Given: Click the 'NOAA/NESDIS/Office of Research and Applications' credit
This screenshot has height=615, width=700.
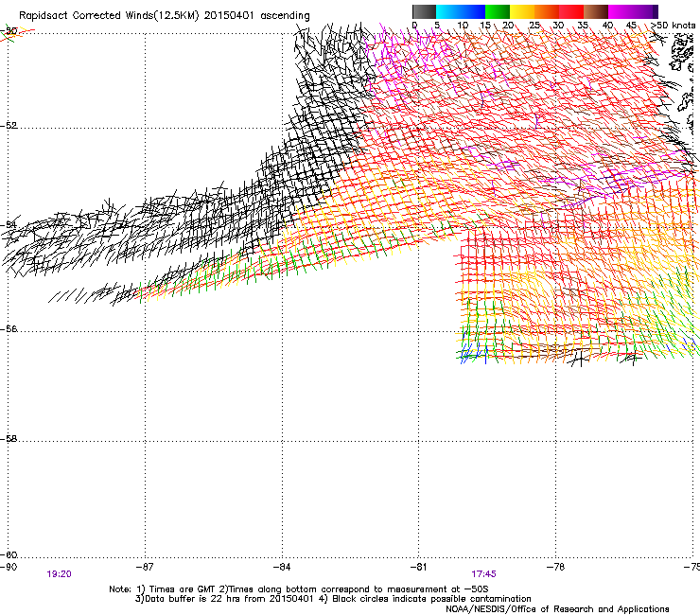Looking at the screenshot, I should click(557, 609).
